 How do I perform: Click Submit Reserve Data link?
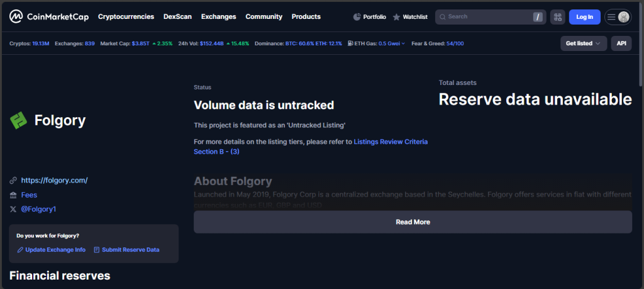pyautogui.click(x=130, y=250)
